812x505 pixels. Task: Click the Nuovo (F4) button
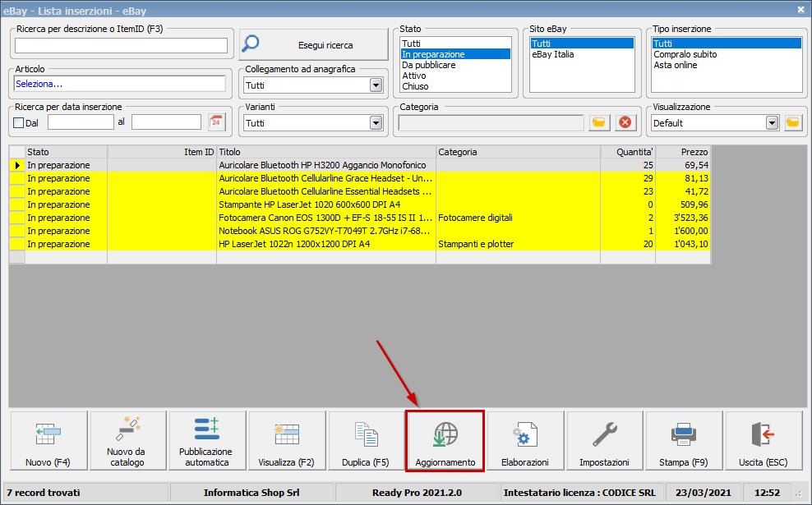pyautogui.click(x=48, y=441)
